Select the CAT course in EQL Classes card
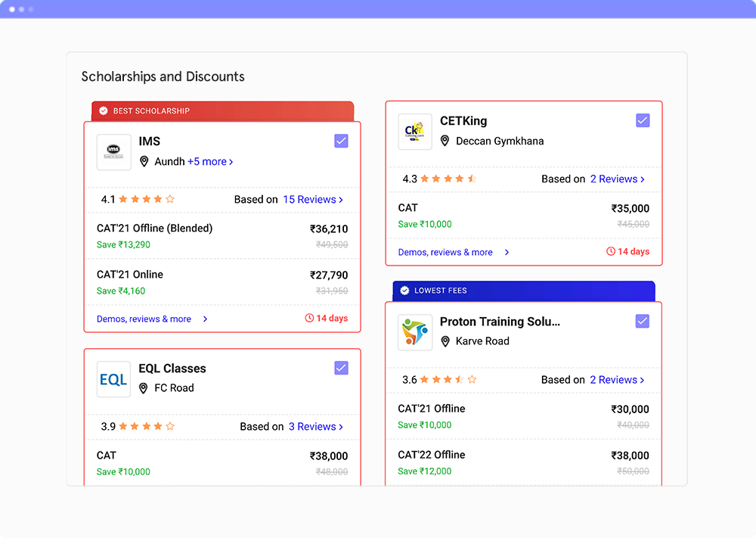This screenshot has height=538, width=756. click(x=107, y=456)
